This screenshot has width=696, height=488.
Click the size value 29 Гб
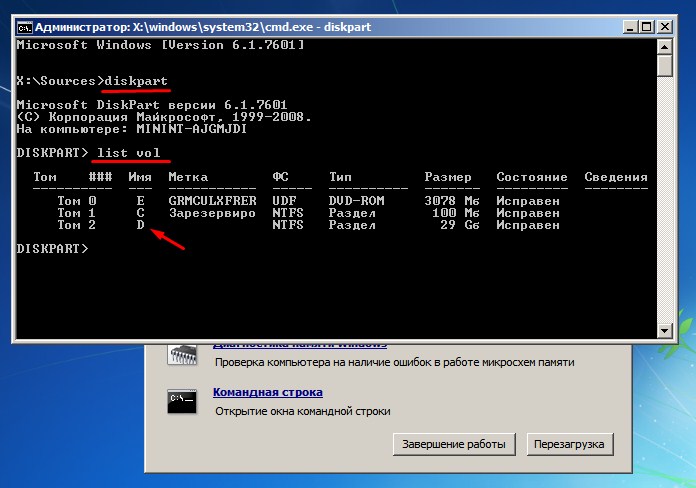coord(460,225)
